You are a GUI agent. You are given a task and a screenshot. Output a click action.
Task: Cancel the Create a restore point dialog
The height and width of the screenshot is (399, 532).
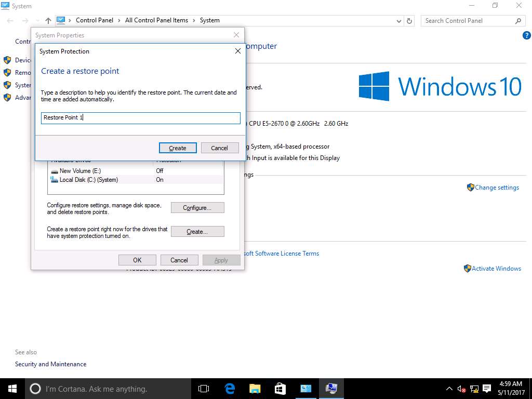(x=220, y=148)
